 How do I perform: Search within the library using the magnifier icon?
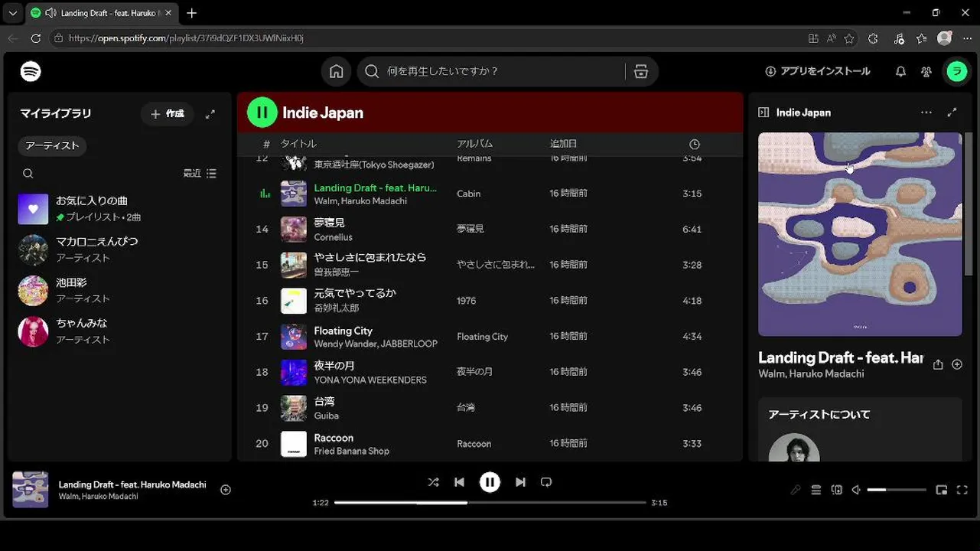point(28,174)
